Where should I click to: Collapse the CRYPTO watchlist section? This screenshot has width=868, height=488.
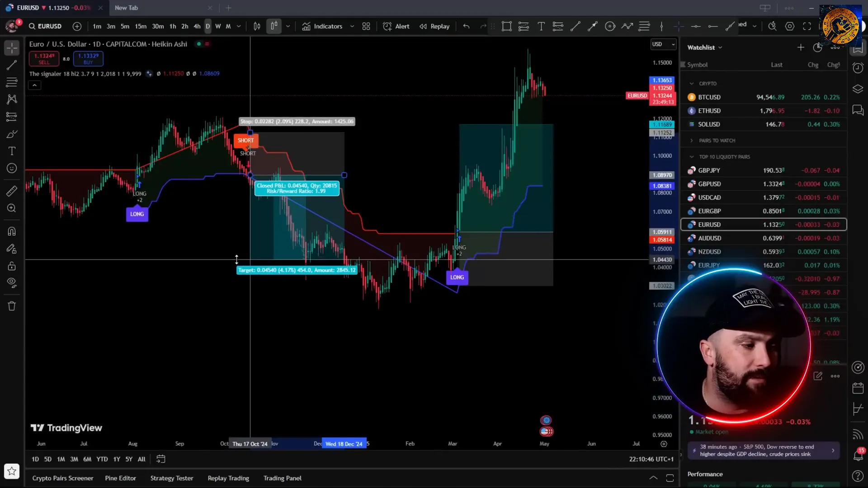(x=692, y=84)
